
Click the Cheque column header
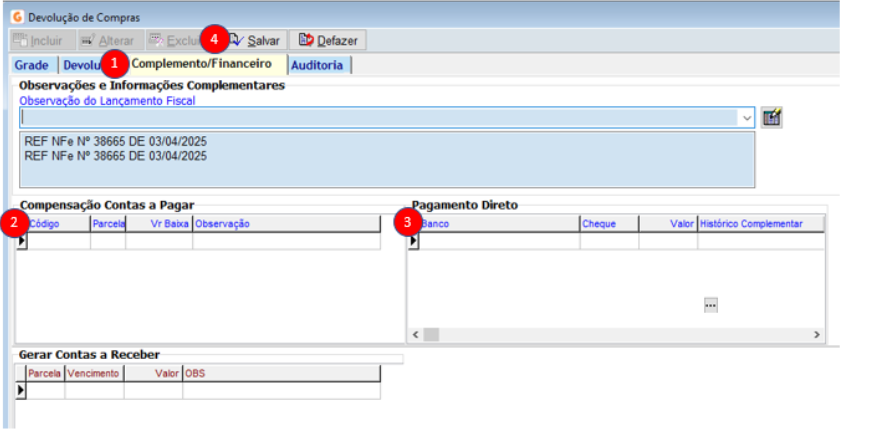pos(609,224)
